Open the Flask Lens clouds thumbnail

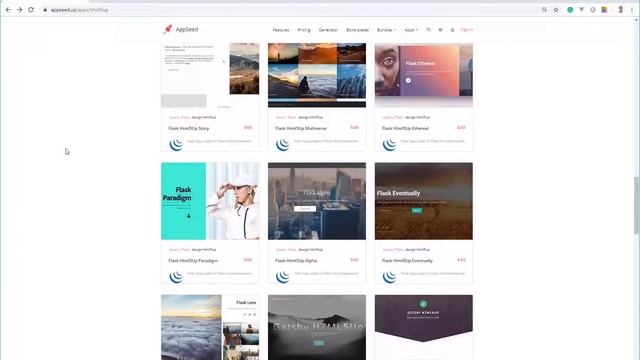(x=210, y=327)
